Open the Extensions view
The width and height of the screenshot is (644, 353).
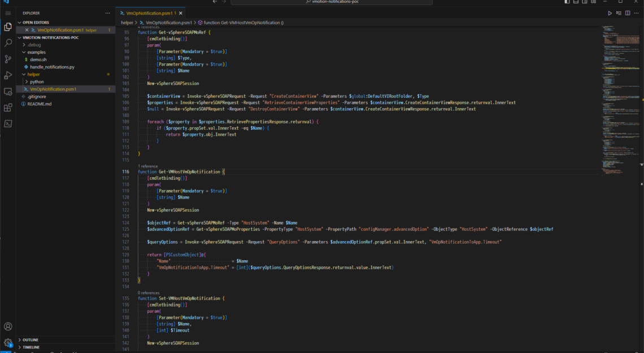click(8, 107)
